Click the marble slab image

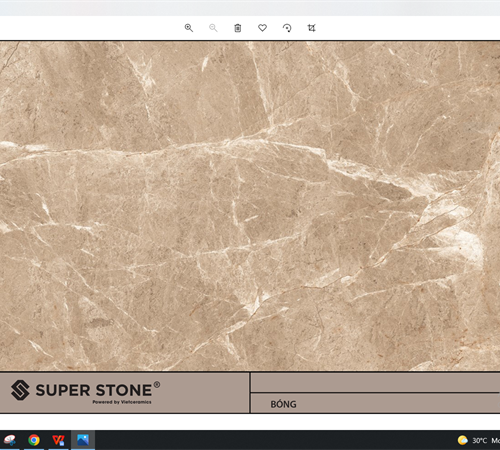click(x=250, y=206)
